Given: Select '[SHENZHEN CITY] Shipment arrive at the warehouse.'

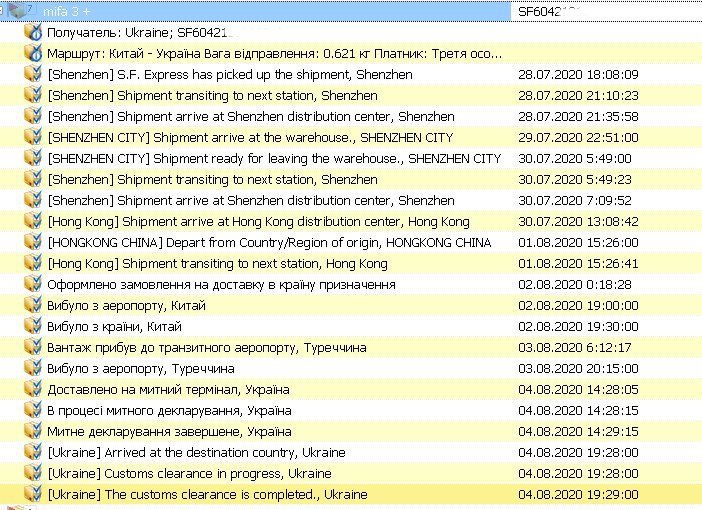Looking at the screenshot, I should (251, 137).
